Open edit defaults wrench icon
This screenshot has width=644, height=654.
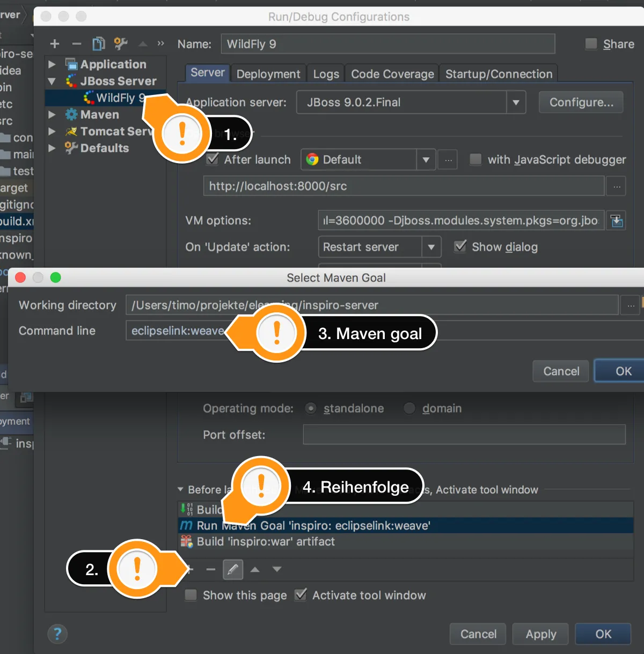(x=120, y=43)
